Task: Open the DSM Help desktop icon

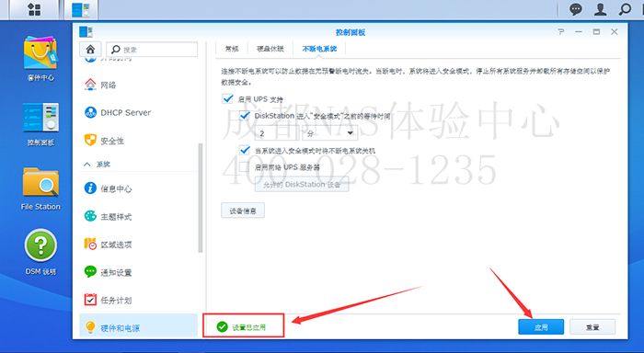Action: [x=40, y=252]
